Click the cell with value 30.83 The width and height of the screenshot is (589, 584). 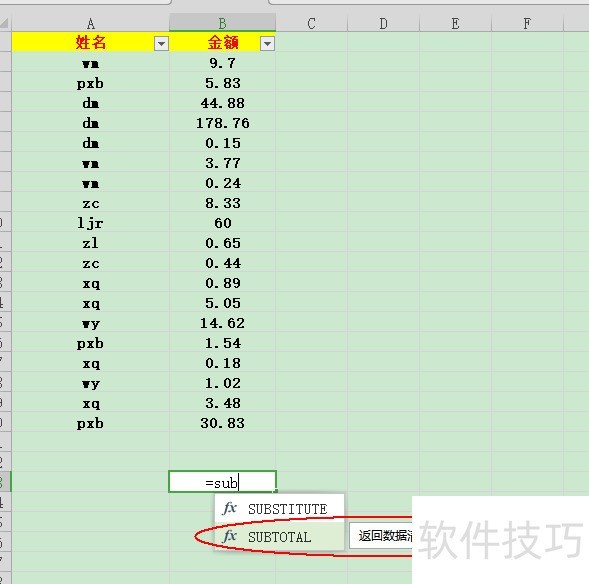pyautogui.click(x=222, y=423)
